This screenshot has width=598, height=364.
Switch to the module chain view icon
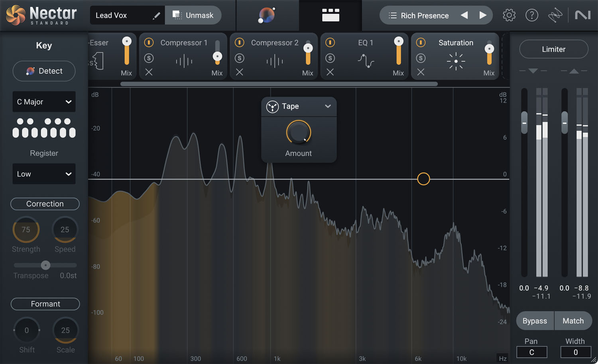coord(330,15)
